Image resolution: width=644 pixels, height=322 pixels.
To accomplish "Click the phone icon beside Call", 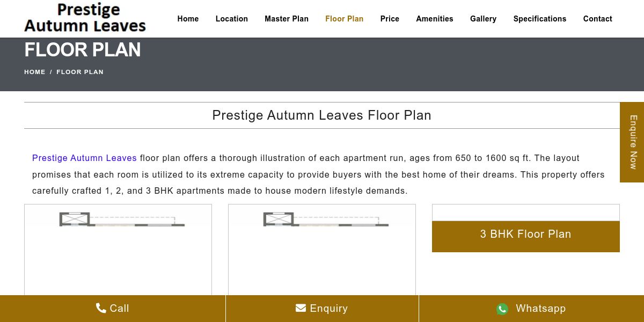I will point(101,308).
